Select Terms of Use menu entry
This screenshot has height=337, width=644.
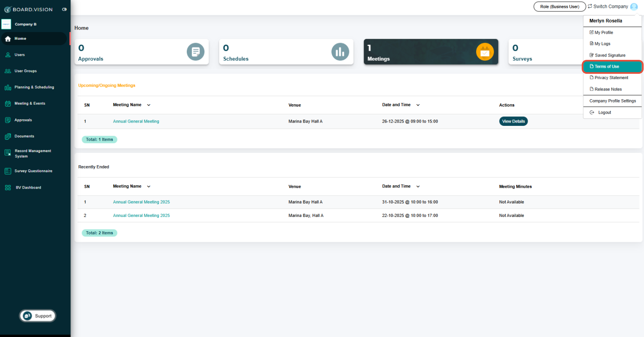(x=612, y=66)
